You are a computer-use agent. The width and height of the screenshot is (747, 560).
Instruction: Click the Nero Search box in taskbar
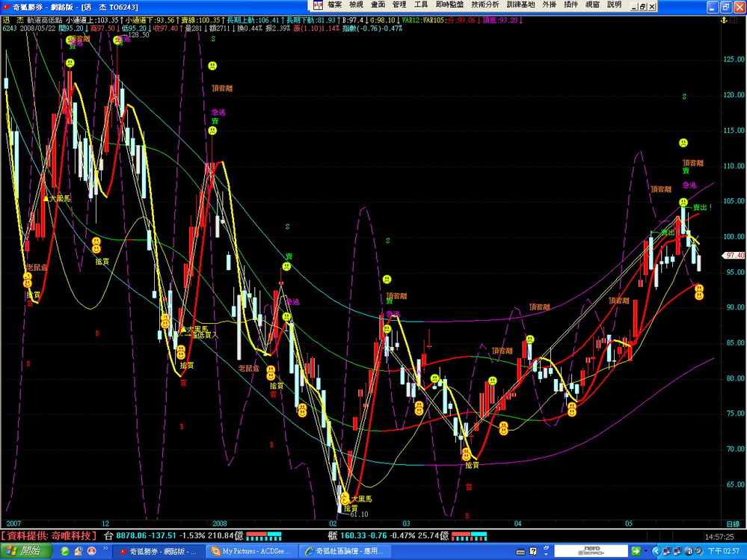pos(591,552)
